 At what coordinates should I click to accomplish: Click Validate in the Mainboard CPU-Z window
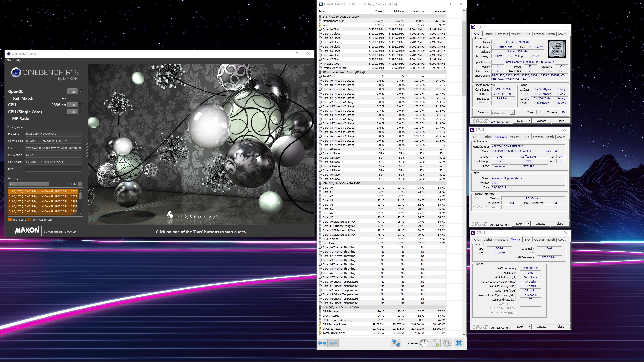pyautogui.click(x=540, y=224)
